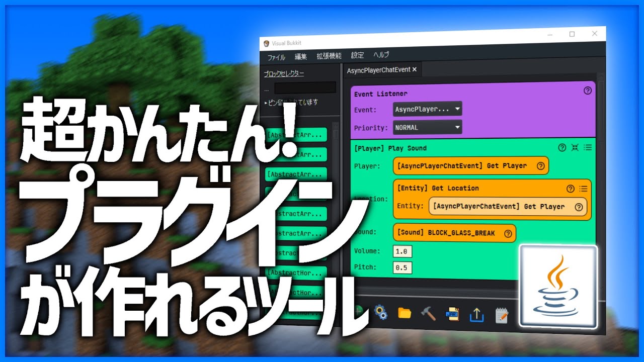The width and height of the screenshot is (644, 362).
Task: Click help icon on Entity row's Get Player block
Action: coord(579,207)
